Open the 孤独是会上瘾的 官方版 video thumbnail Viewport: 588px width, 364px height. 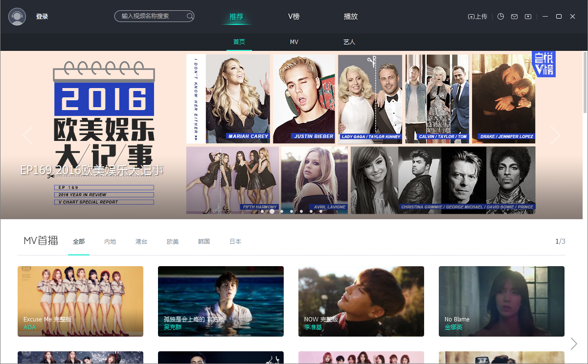[x=221, y=301]
